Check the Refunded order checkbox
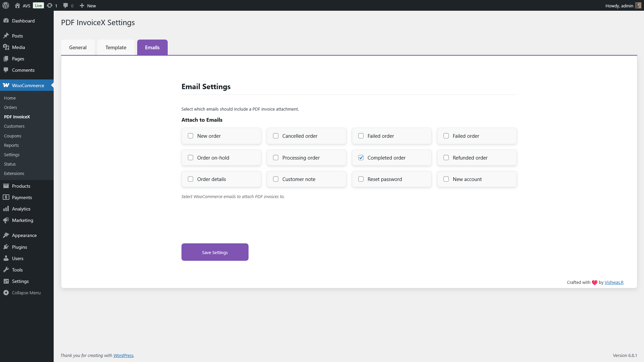 [446, 158]
